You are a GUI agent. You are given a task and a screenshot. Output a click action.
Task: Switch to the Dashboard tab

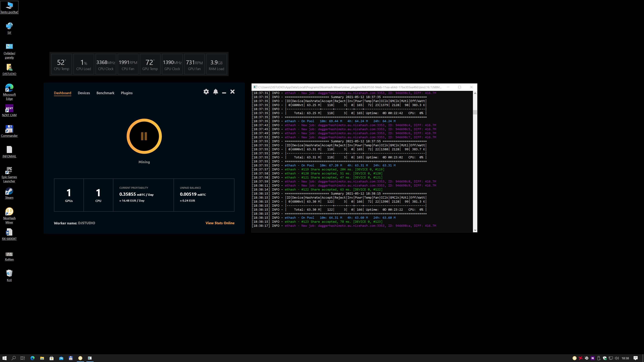[x=63, y=93]
